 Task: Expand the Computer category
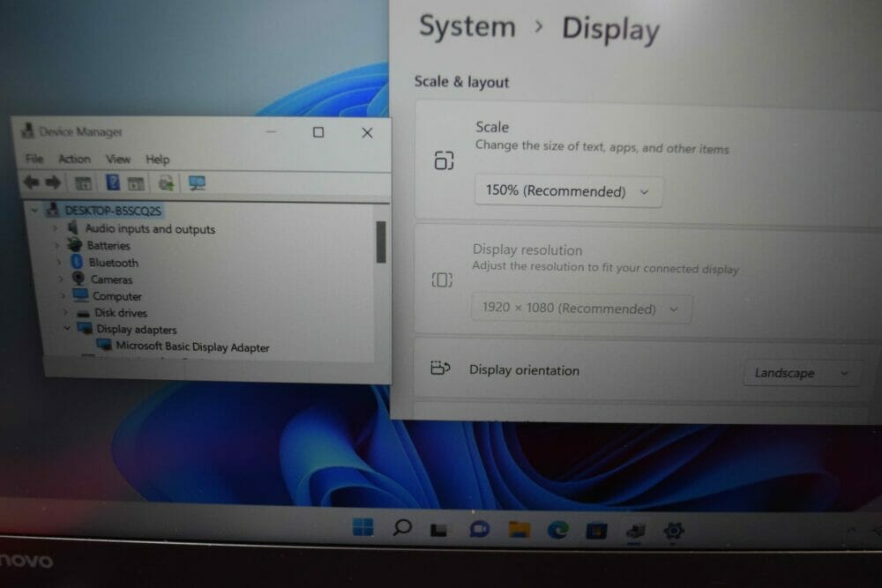[63, 295]
